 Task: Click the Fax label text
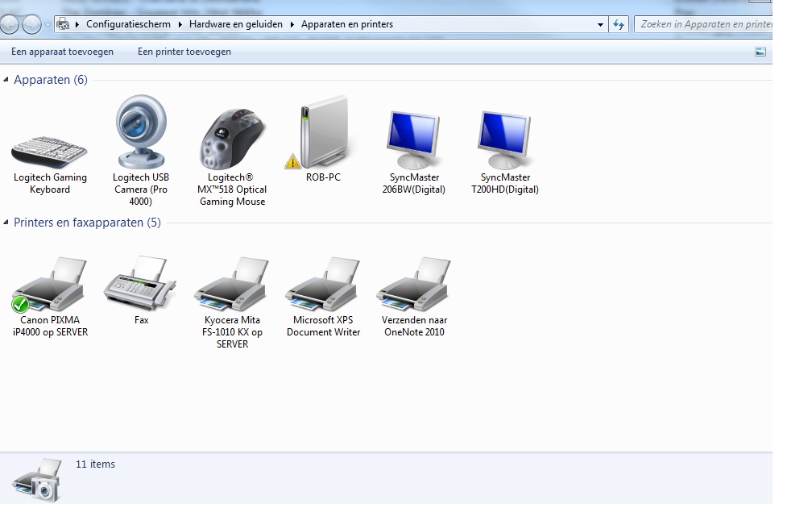click(142, 320)
